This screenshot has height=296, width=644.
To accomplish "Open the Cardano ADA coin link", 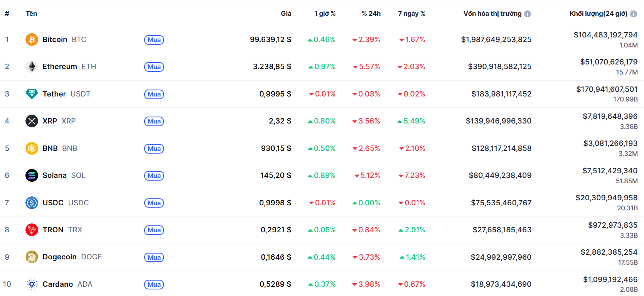I will (67, 284).
